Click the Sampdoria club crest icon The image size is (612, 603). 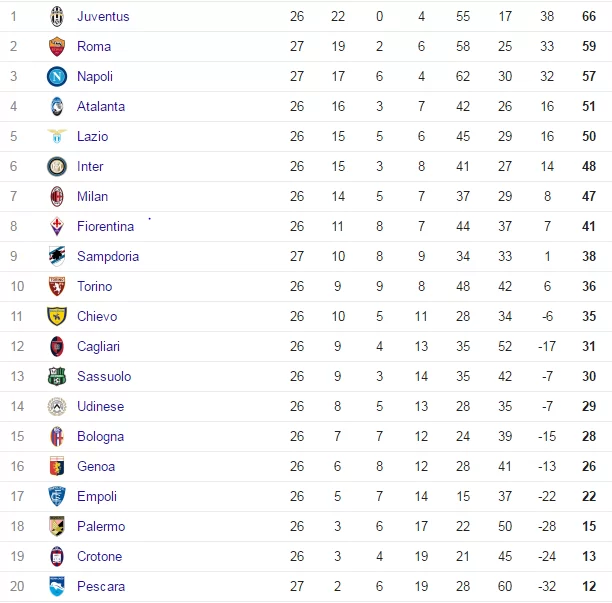click(56, 256)
